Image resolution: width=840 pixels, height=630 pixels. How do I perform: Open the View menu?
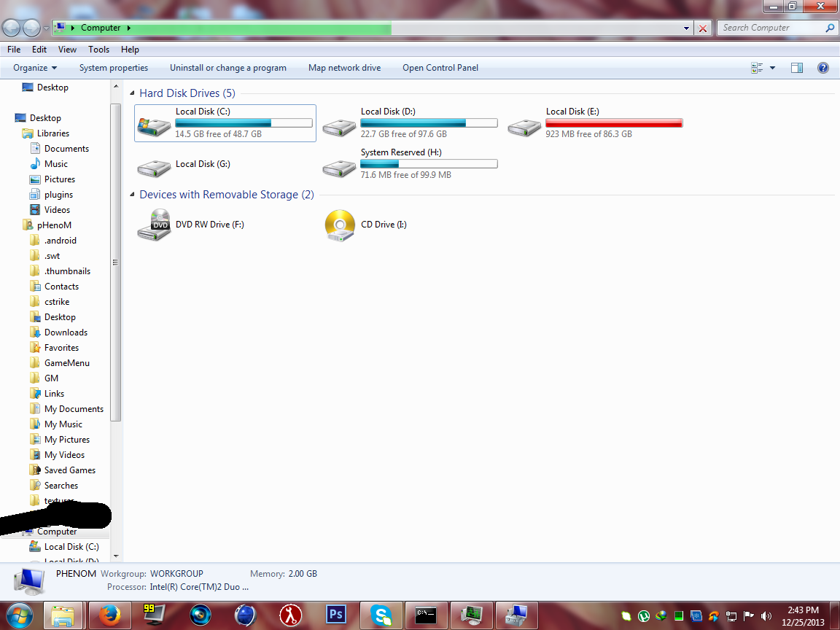(x=67, y=50)
